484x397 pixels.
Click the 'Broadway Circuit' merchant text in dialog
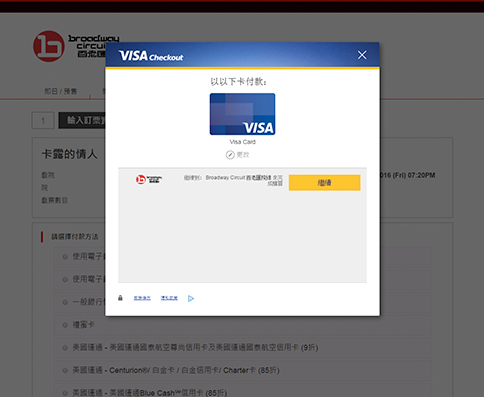click(x=225, y=178)
